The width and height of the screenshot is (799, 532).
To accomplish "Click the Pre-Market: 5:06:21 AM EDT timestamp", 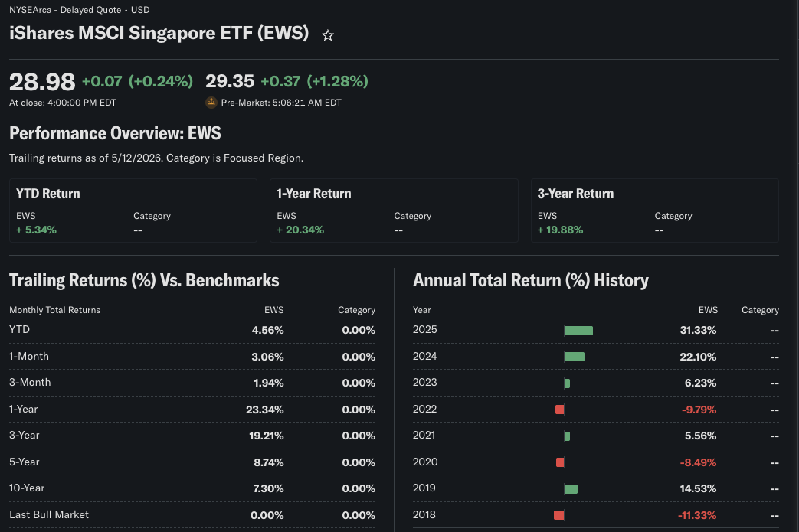I will click(x=281, y=103).
